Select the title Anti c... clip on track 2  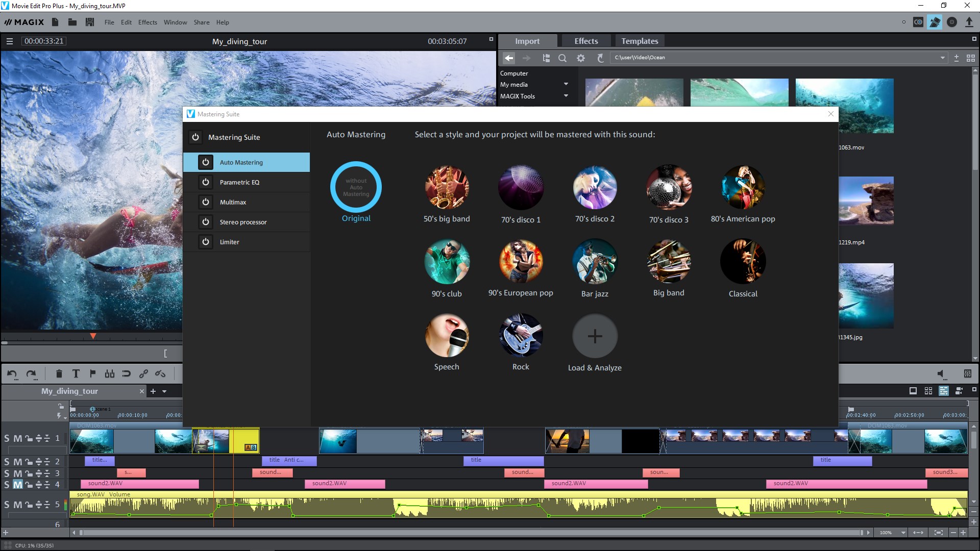[x=289, y=461]
